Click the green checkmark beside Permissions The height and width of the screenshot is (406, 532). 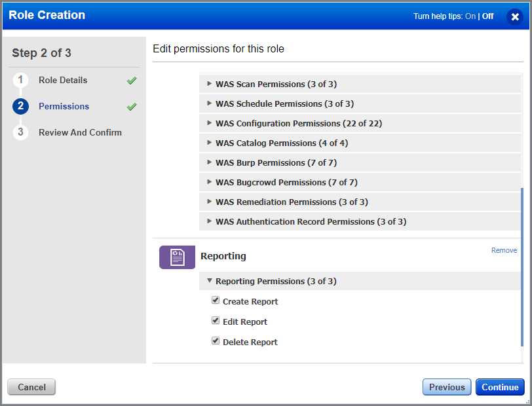[130, 106]
